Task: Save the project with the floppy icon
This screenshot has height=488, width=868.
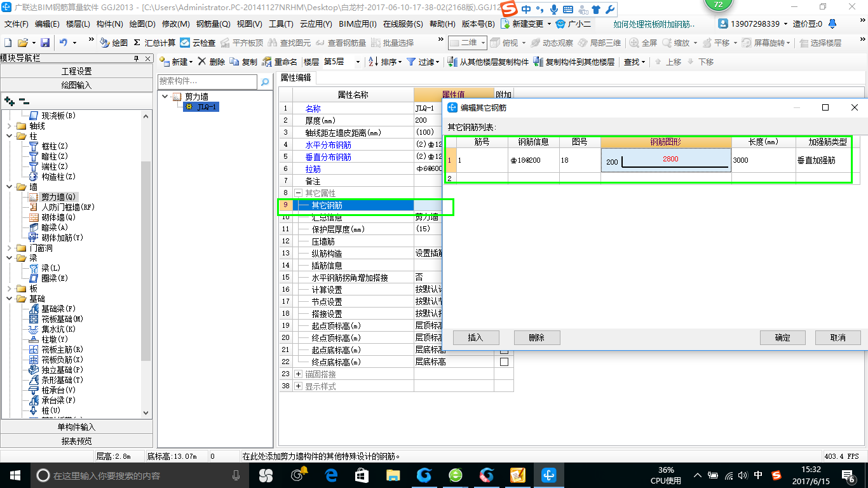Action: pos(45,43)
